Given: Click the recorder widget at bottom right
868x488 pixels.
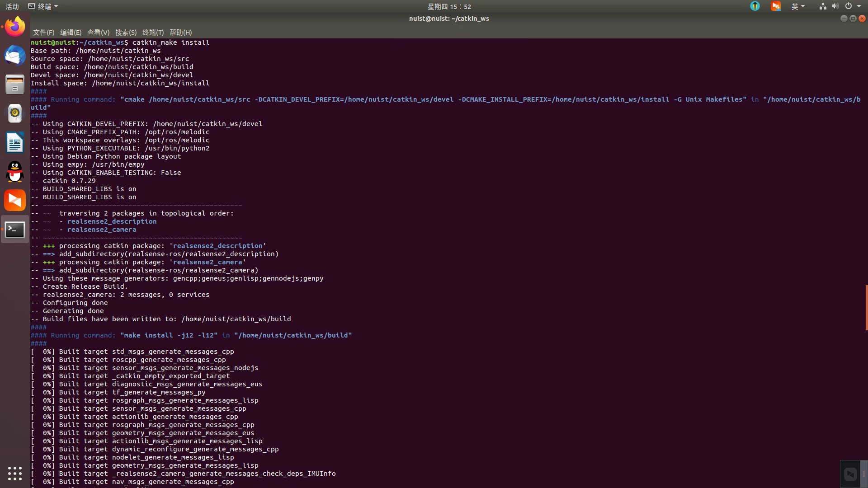Looking at the screenshot, I should point(850,474).
